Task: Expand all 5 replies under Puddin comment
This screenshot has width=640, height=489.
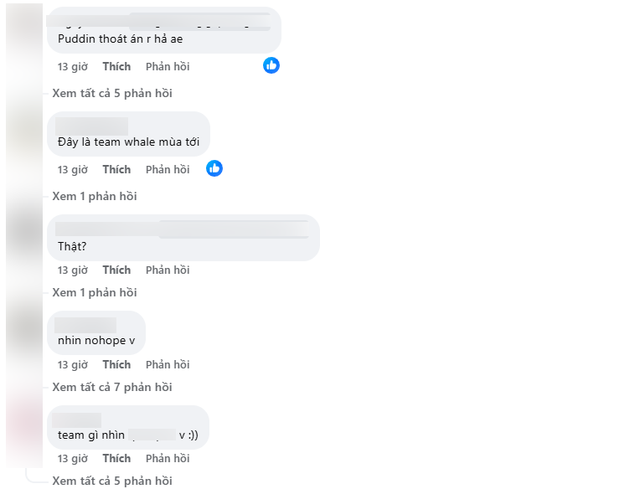Action: click(x=112, y=93)
